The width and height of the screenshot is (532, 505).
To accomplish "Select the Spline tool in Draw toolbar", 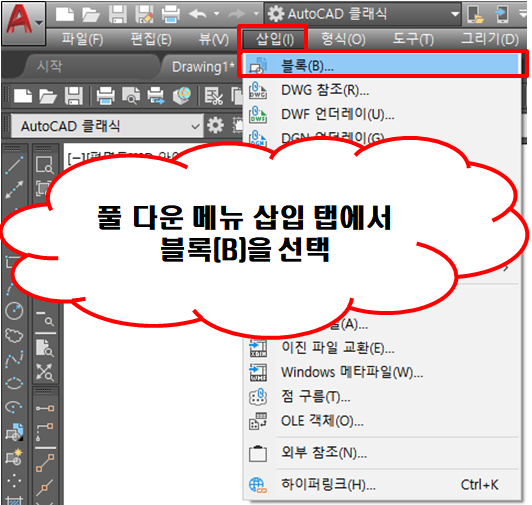I will [x=14, y=359].
